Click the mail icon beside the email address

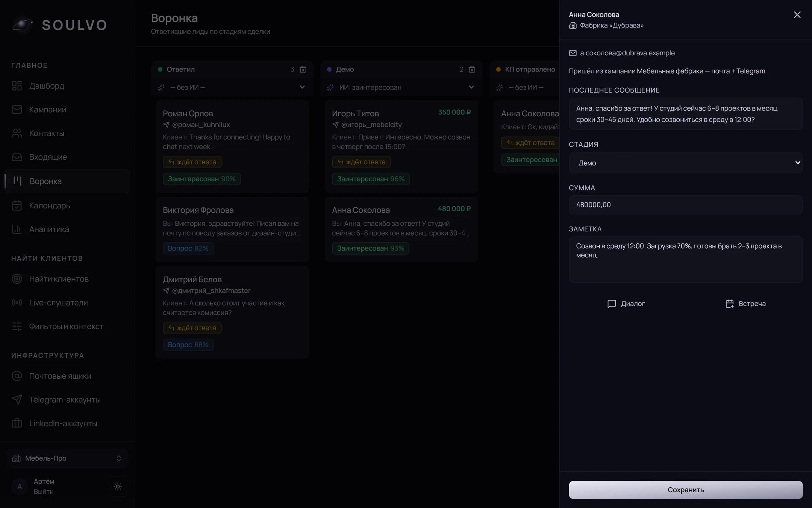pyautogui.click(x=573, y=53)
